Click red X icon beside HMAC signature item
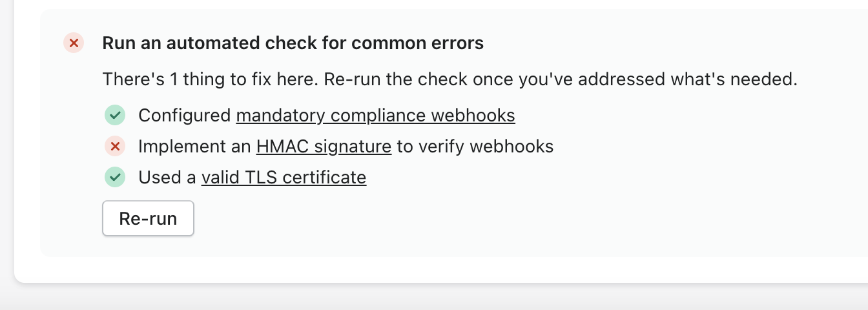The width and height of the screenshot is (868, 310). [114, 147]
